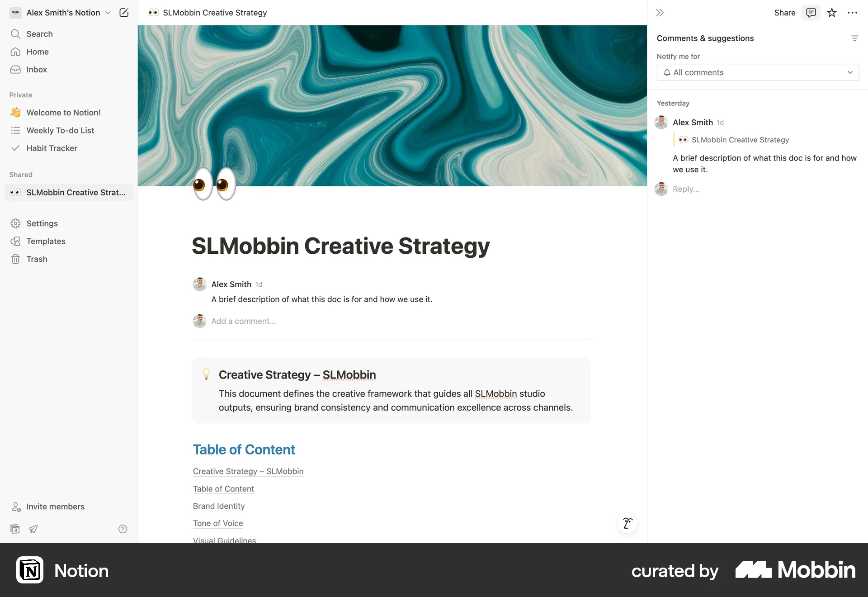Open the Trash
The width and height of the screenshot is (868, 597).
[36, 259]
